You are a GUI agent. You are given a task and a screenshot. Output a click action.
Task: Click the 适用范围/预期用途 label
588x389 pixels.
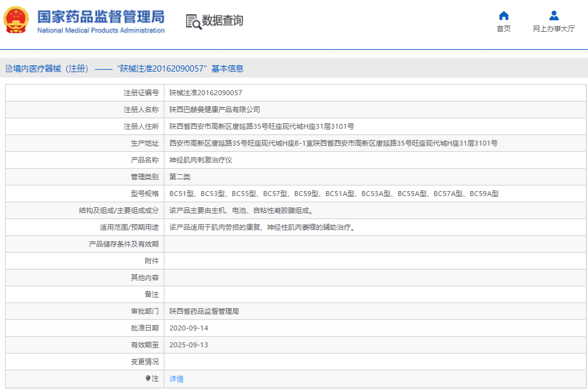tap(129, 227)
